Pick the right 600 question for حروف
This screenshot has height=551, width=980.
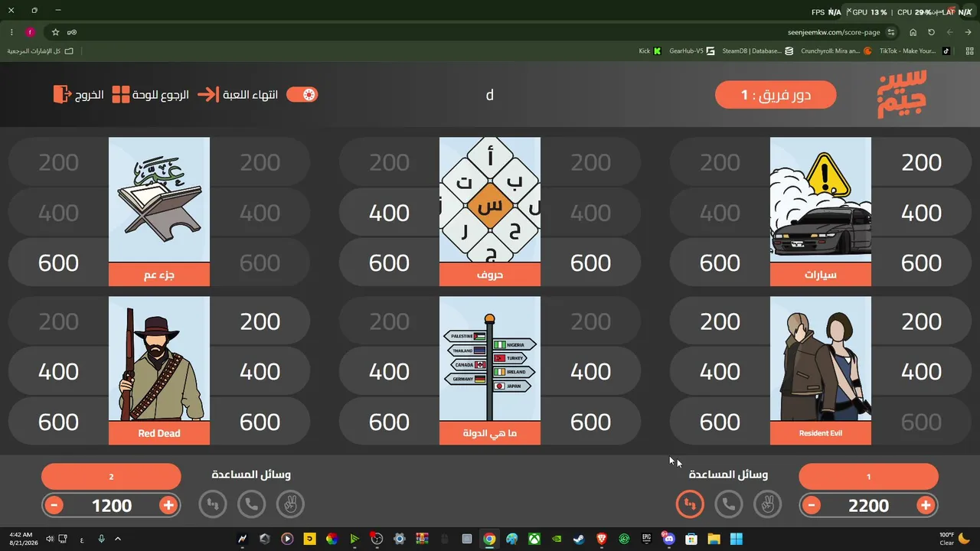tap(590, 263)
